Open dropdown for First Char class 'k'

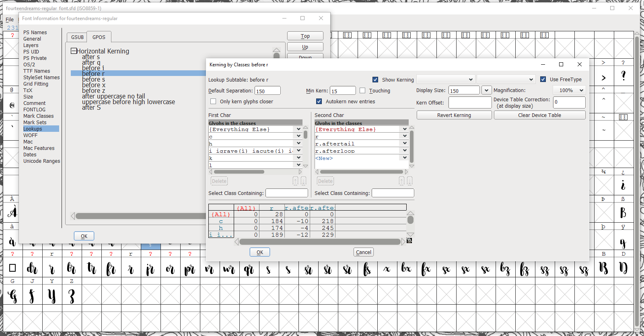pos(298,158)
